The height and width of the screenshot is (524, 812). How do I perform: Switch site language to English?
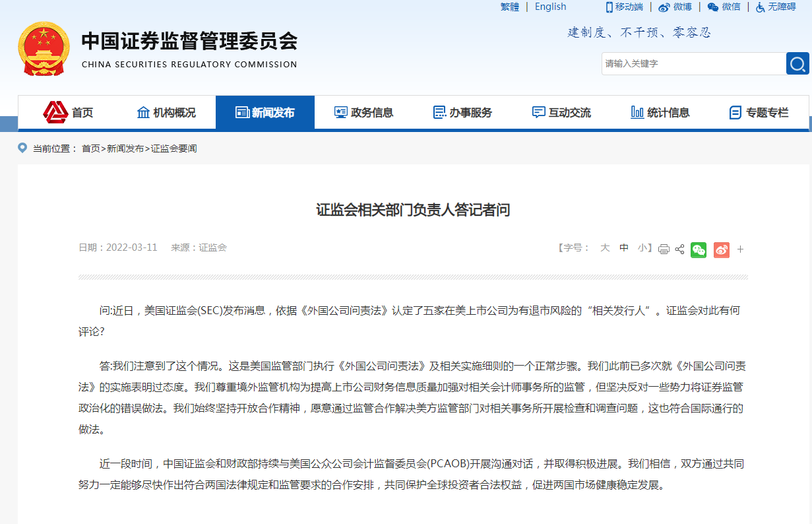point(550,7)
